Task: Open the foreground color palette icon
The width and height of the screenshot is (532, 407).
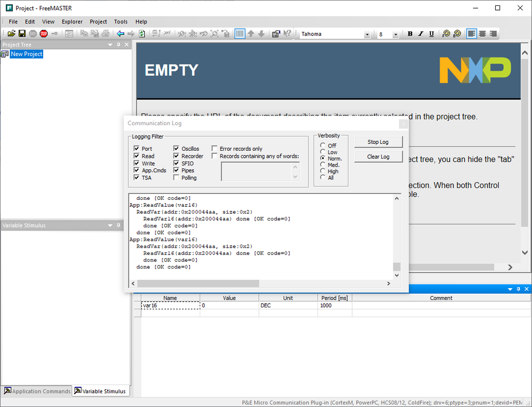Action: click(x=446, y=34)
